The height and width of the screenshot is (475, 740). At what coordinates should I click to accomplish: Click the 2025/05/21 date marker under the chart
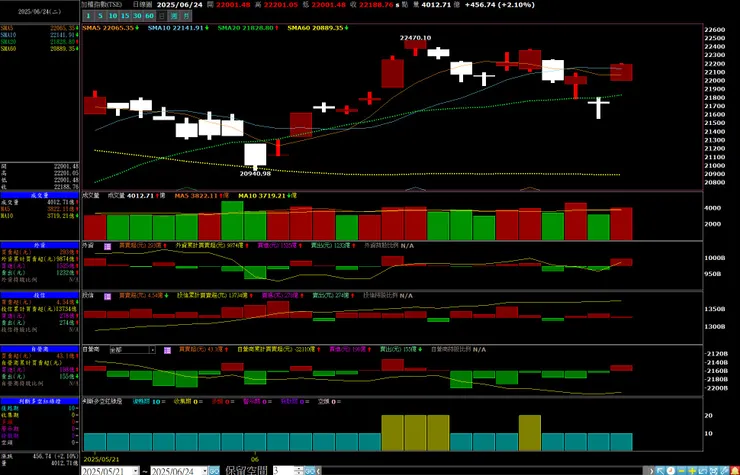pos(101,459)
